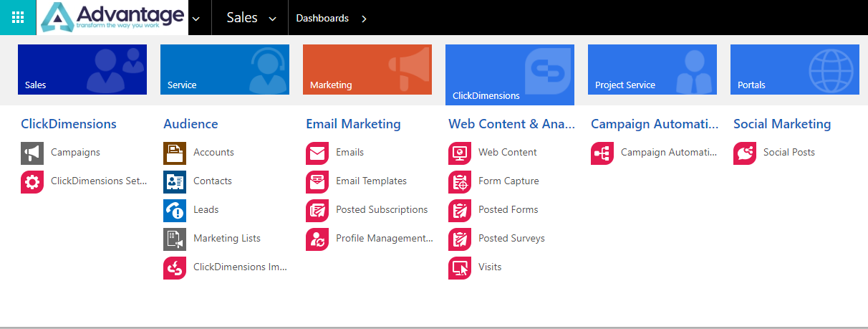Click the Advantage logo
Viewport: 868px width, 329px height.
112,17
